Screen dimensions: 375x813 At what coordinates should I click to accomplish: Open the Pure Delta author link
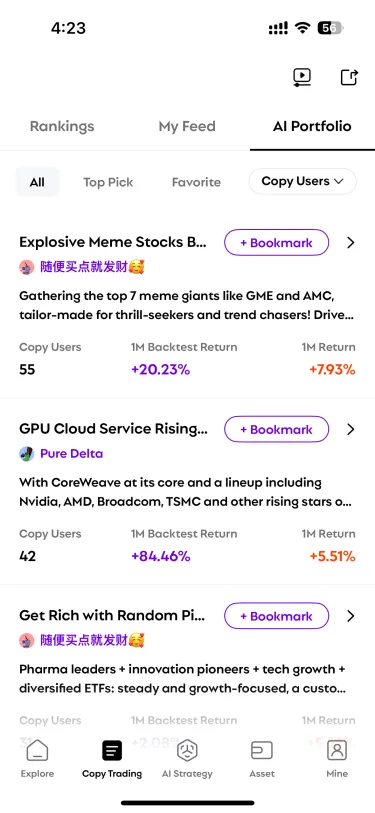tap(72, 454)
